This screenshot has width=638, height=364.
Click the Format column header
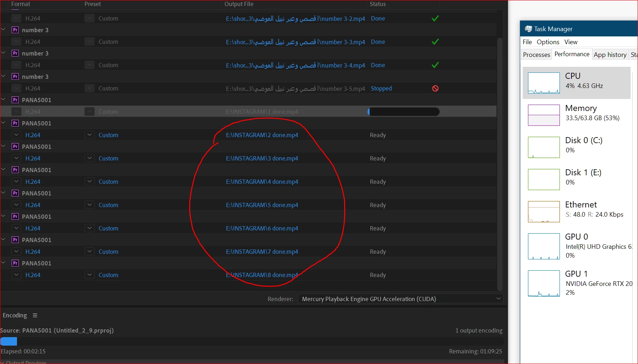pyautogui.click(x=21, y=4)
